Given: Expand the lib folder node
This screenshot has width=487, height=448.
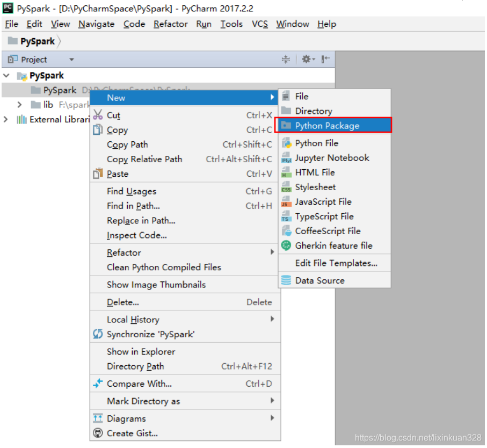Looking at the screenshot, I should (19, 105).
